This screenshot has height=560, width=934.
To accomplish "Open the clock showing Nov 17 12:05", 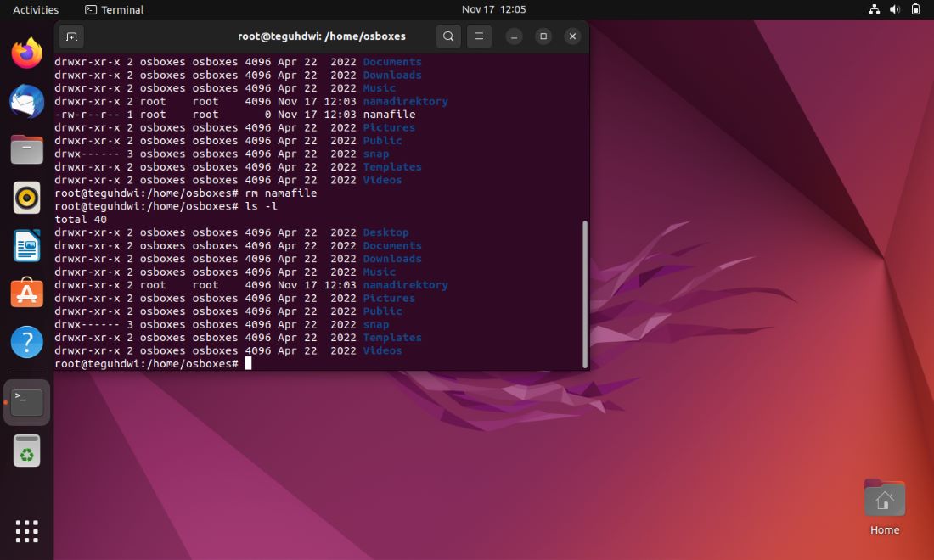I will pyautogui.click(x=494, y=9).
